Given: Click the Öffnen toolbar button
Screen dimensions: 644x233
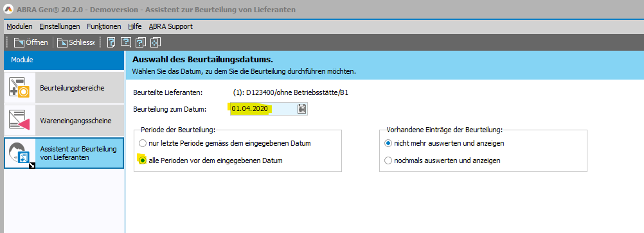Looking at the screenshot, I should pos(31,42).
